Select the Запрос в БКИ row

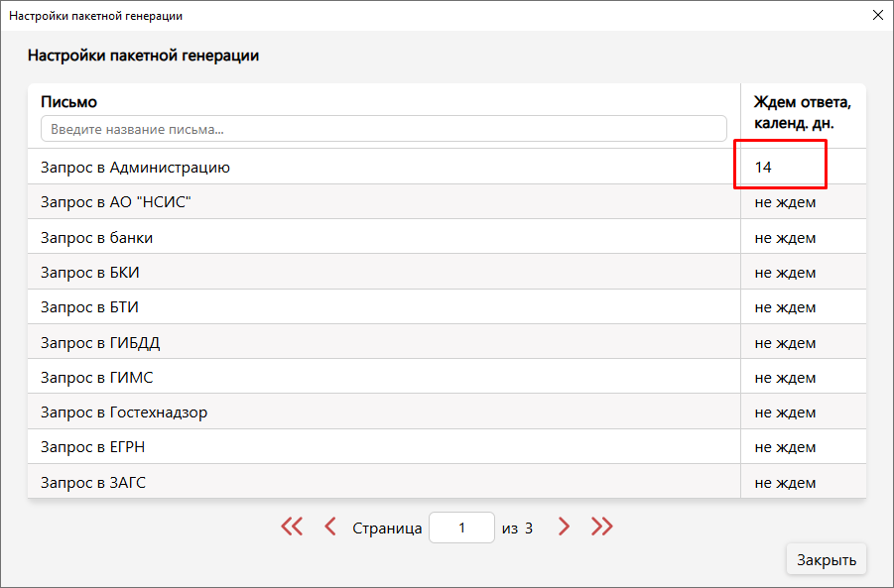(x=83, y=273)
